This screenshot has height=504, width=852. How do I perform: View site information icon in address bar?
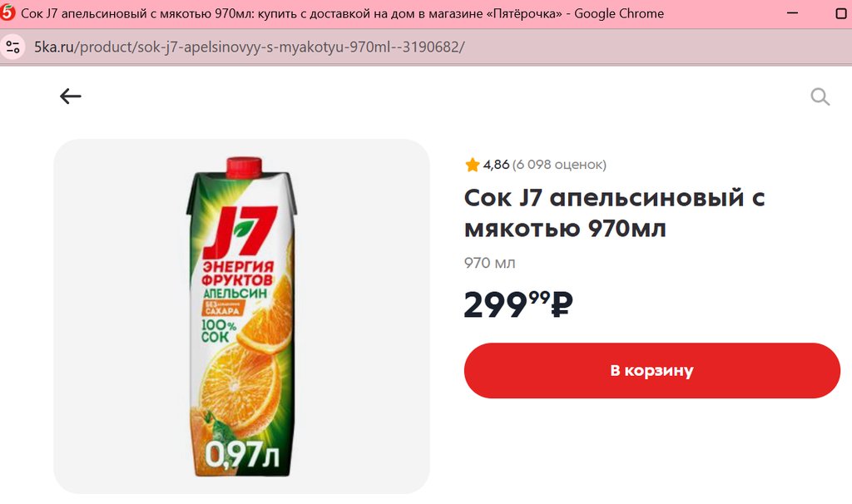13,47
